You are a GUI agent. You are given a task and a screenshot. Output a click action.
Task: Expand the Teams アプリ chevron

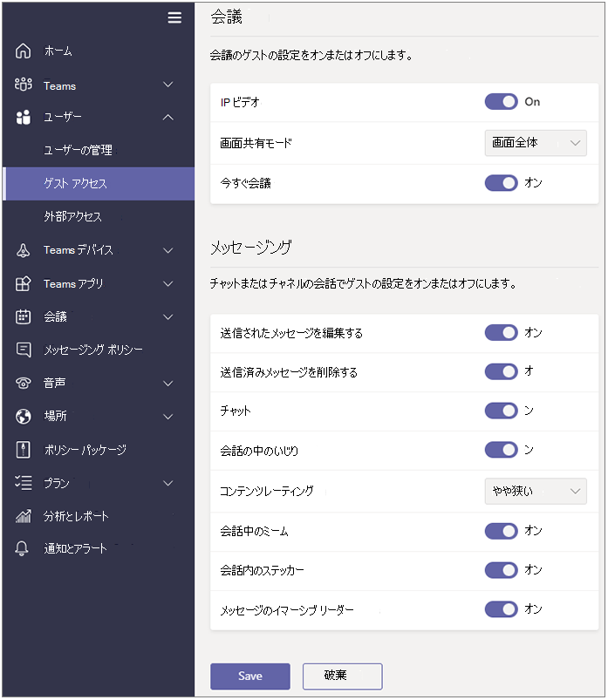168,283
